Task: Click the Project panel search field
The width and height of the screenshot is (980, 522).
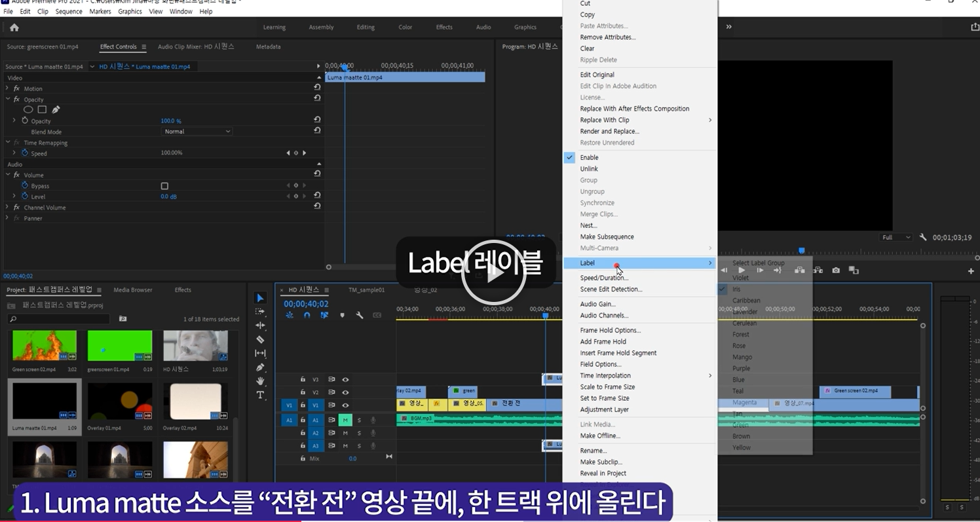Action: tap(59, 319)
